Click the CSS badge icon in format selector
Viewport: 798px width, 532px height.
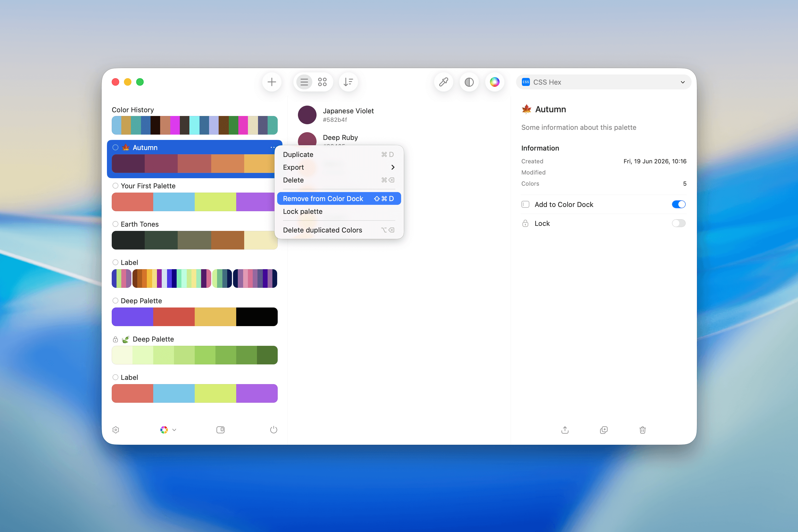click(x=526, y=82)
